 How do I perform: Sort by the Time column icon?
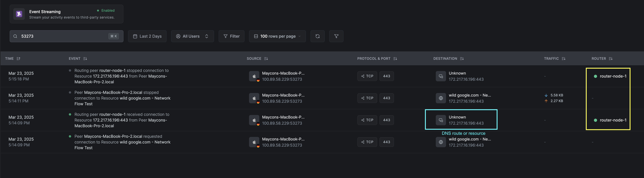click(18, 59)
